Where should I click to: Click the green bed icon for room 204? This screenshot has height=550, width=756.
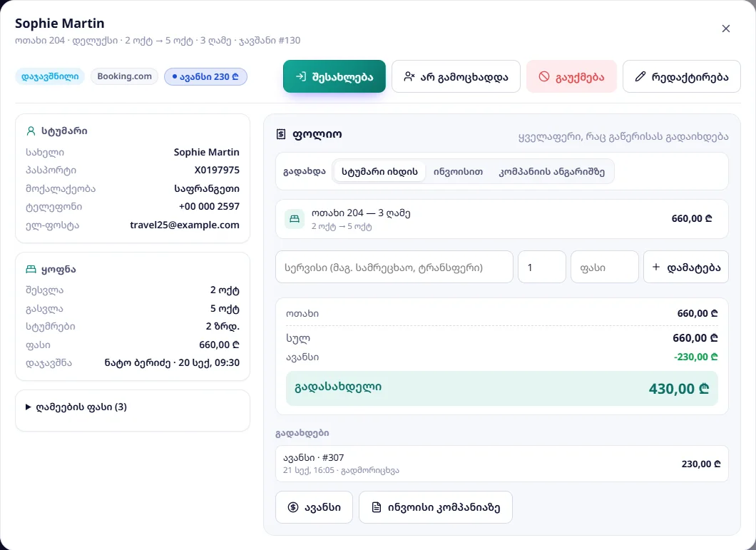(x=294, y=219)
